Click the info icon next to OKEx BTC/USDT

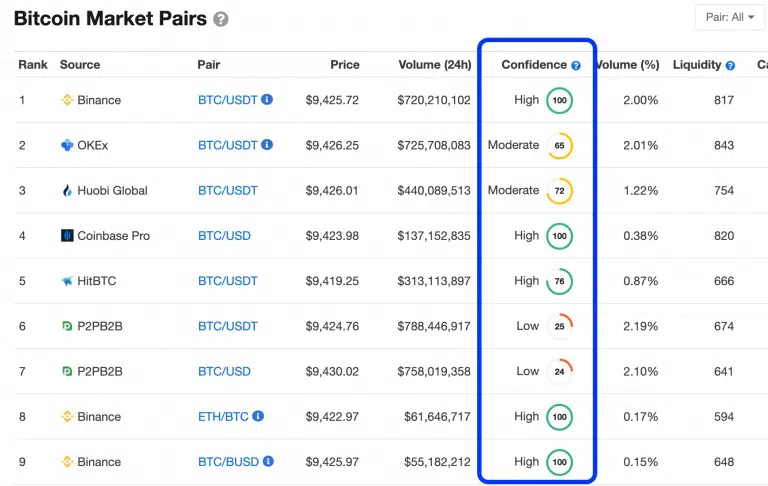pyautogui.click(x=267, y=145)
